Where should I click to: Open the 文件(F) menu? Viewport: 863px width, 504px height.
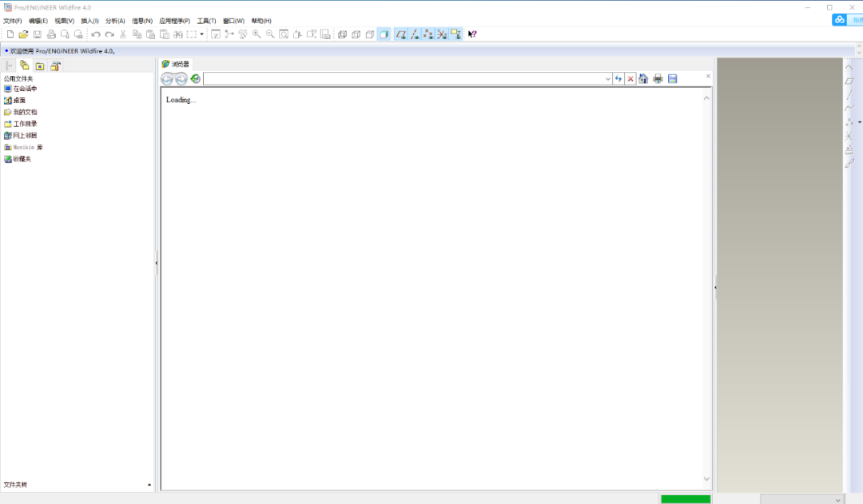13,21
